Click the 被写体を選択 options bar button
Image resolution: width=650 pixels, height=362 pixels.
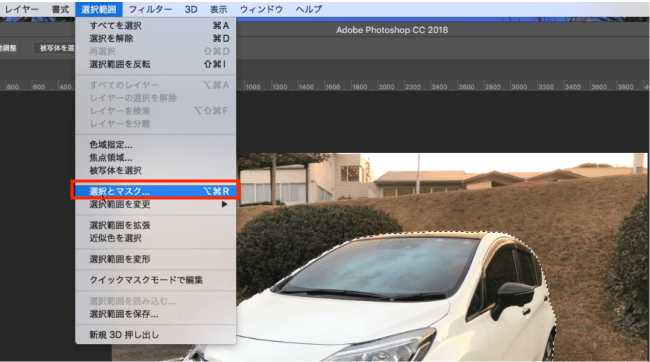(x=55, y=48)
